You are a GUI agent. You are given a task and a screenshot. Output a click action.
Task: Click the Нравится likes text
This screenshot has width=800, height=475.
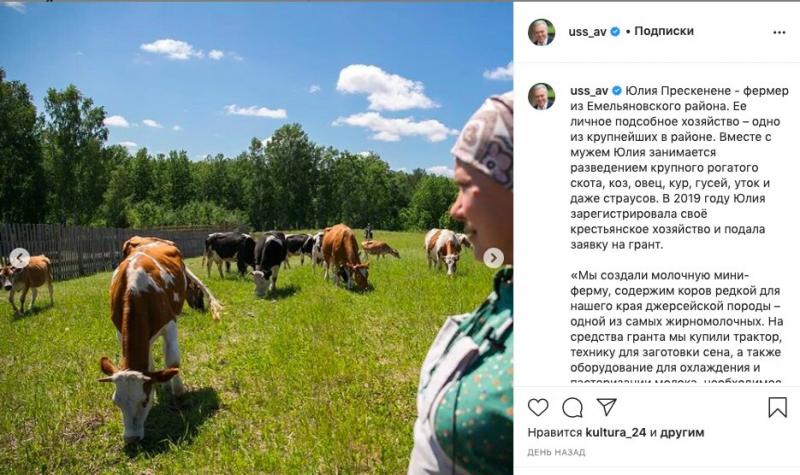(555, 433)
